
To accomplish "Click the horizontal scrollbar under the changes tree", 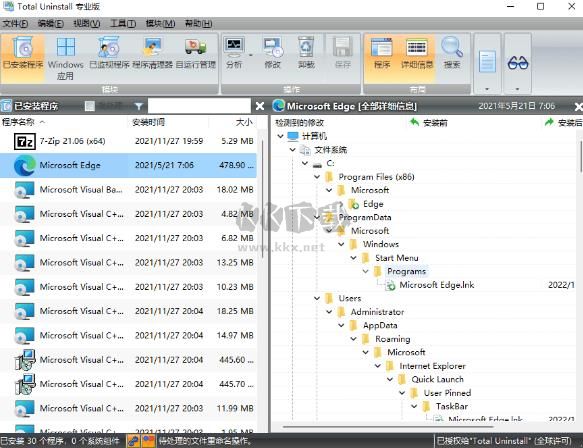I will [x=388, y=427].
